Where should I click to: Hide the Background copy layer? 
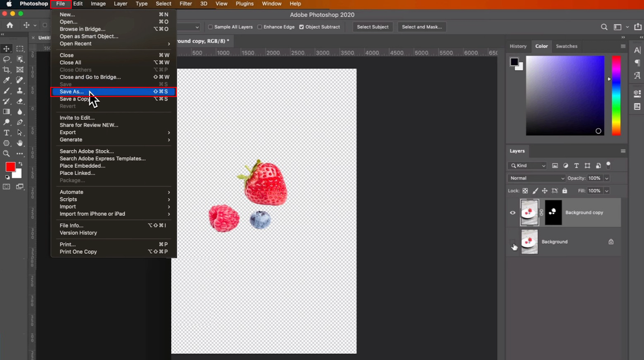(x=513, y=212)
